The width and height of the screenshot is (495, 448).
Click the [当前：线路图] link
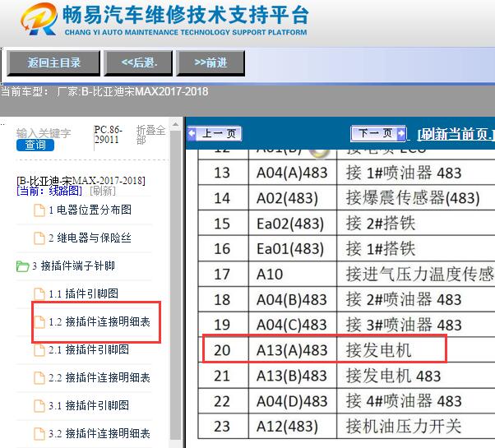[49, 191]
